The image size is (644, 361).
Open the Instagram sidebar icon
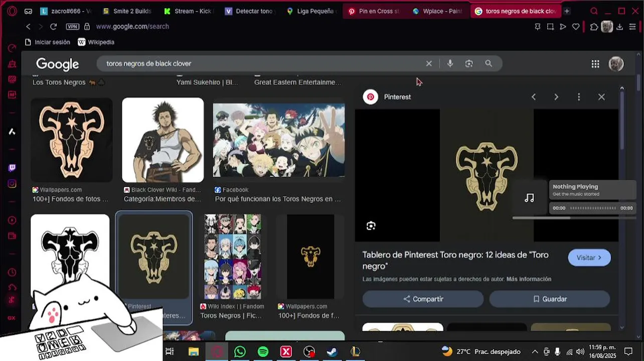tap(12, 184)
